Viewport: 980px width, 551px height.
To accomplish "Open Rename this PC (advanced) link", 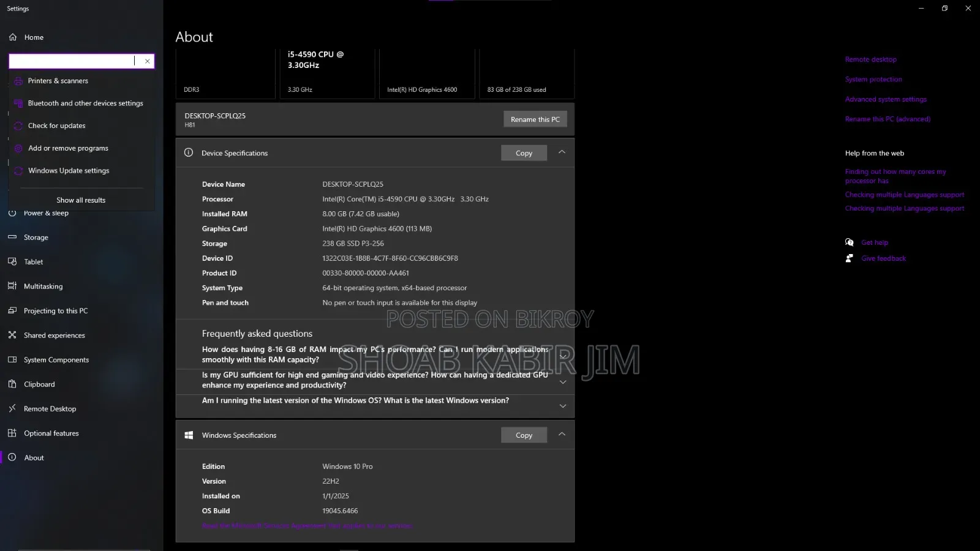I will 888,119.
